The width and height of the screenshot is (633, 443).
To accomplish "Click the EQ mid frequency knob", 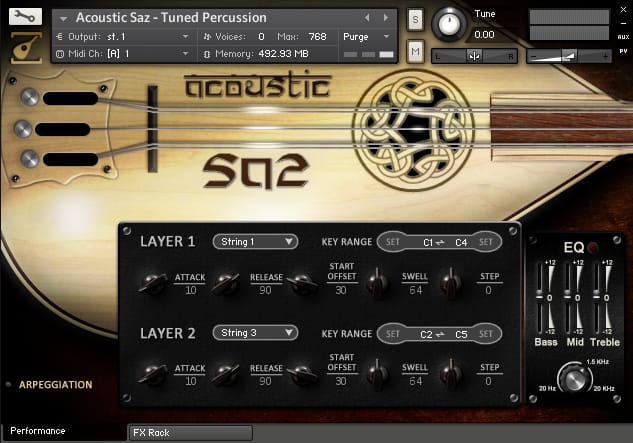I will (573, 378).
